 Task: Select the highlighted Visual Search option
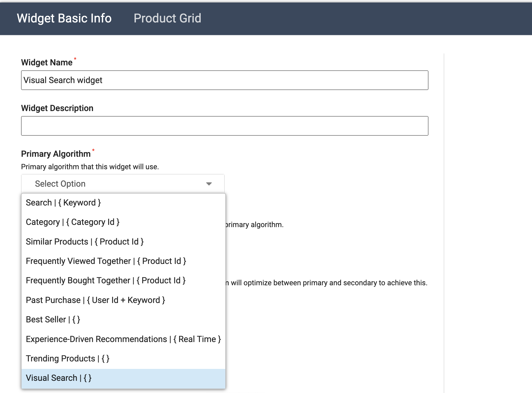tap(59, 378)
